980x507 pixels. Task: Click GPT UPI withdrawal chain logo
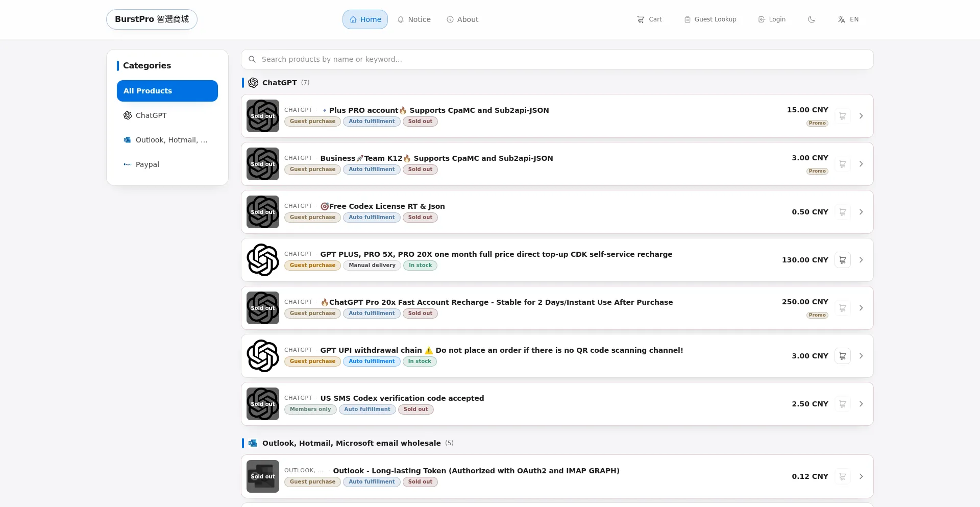tap(263, 356)
